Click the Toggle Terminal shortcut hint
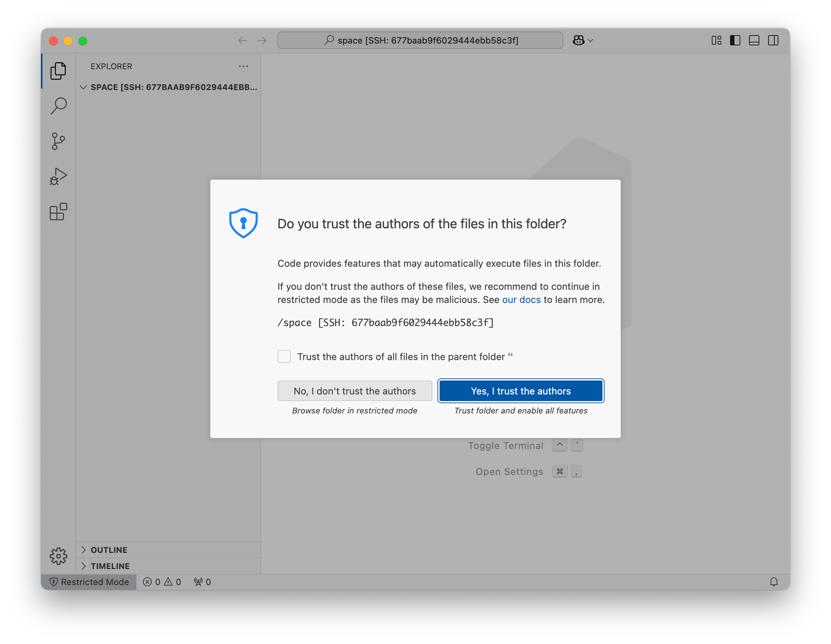 525,445
